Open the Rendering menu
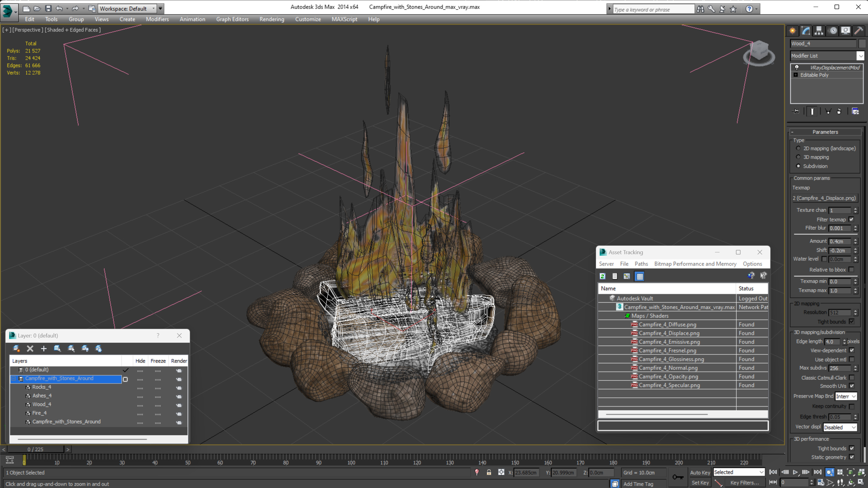This screenshot has width=868, height=488. coord(272,19)
